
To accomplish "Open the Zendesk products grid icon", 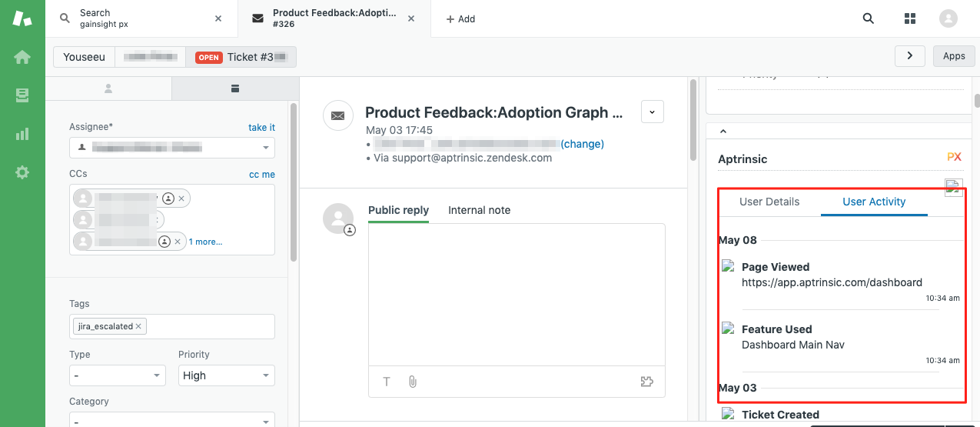I will (911, 18).
